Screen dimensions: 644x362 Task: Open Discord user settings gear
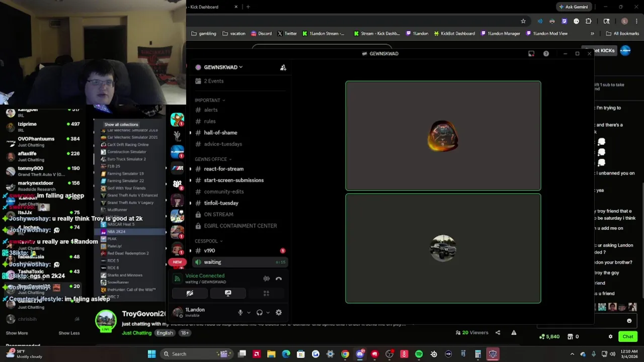(x=278, y=312)
